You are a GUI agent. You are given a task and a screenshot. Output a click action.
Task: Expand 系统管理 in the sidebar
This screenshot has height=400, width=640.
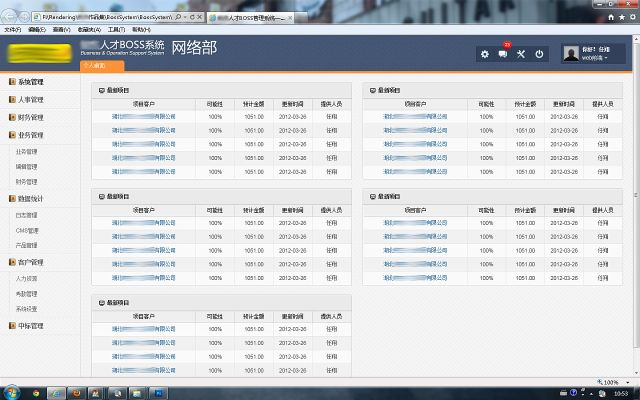(x=31, y=82)
